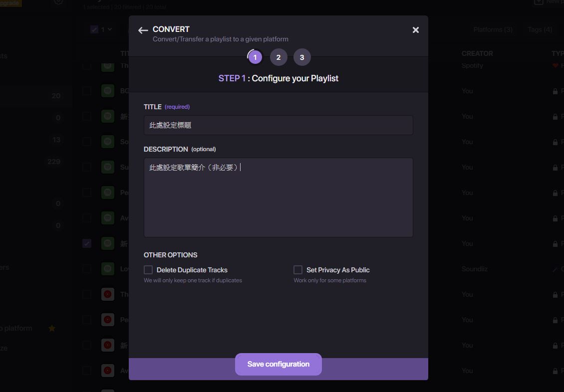Jump to step 3 of the convert wizard
Image resolution: width=564 pixels, height=392 pixels.
(x=302, y=57)
